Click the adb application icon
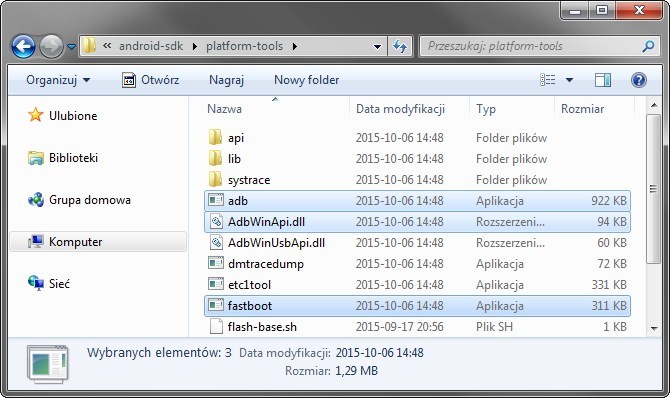 coord(216,200)
